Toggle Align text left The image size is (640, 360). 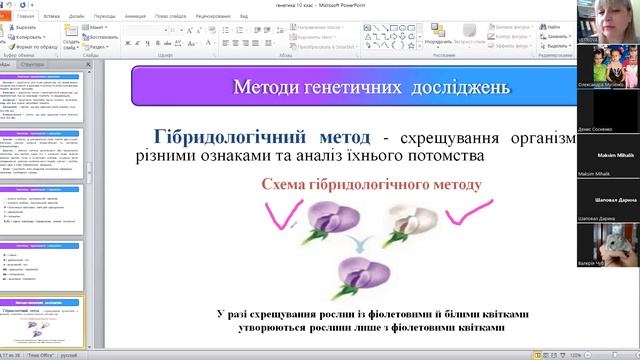226,43
